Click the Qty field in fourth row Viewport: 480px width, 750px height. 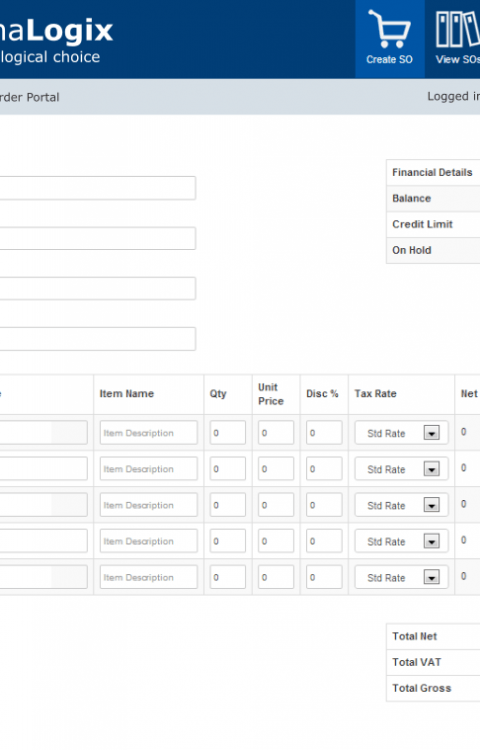[x=228, y=541]
